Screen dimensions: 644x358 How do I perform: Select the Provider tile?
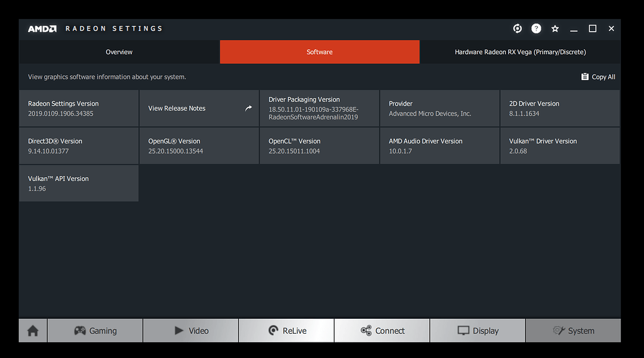click(440, 108)
